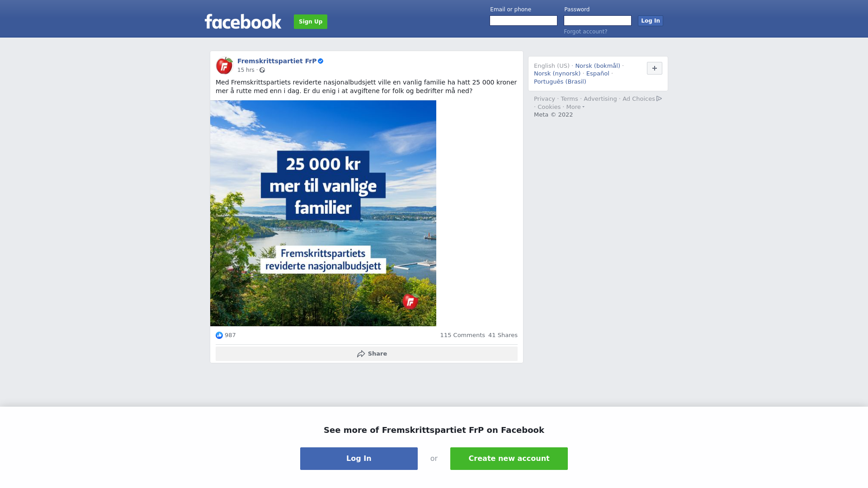Open the Forgot account? link
The image size is (868, 488).
pyautogui.click(x=585, y=32)
